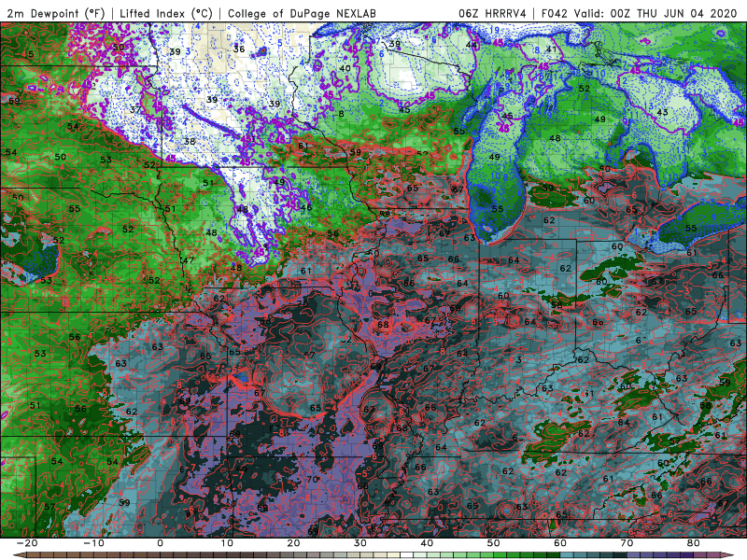Click the 20 label on the color scale
This screenshot has height=560, width=747.
(x=293, y=543)
